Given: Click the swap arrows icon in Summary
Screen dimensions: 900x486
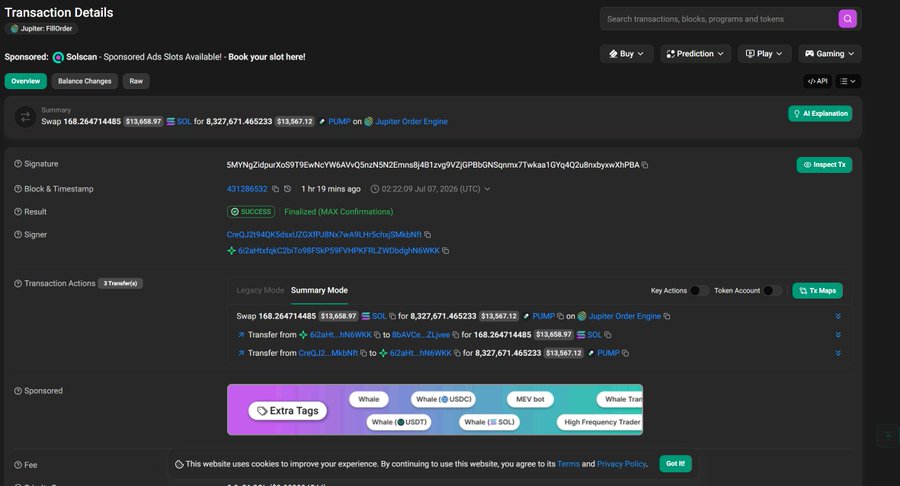Looking at the screenshot, I should pyautogui.click(x=25, y=117).
